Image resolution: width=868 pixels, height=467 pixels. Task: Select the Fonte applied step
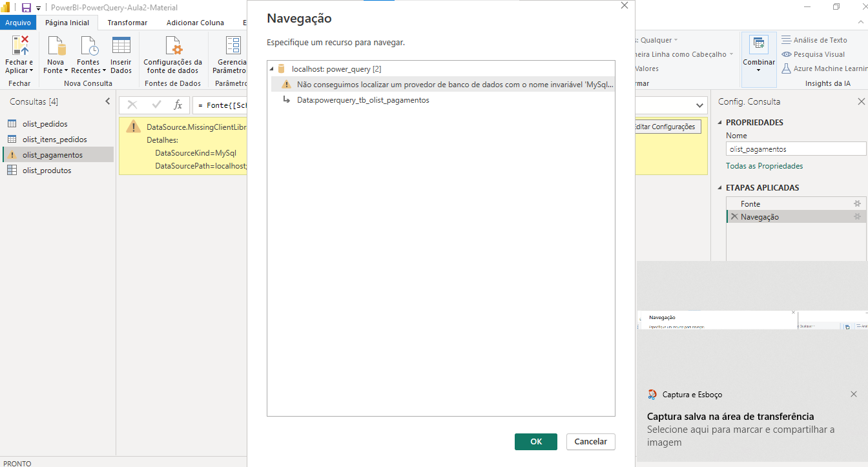795,203
